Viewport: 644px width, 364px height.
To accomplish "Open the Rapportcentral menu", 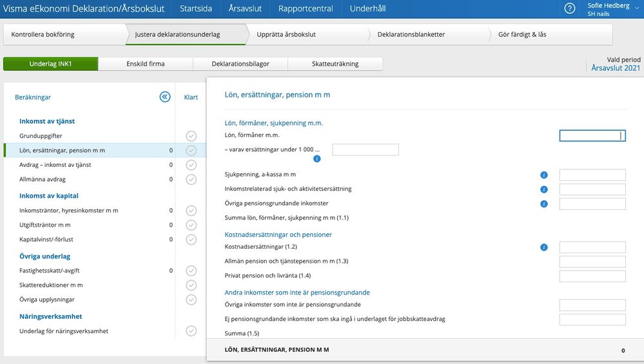I will 306,9.
